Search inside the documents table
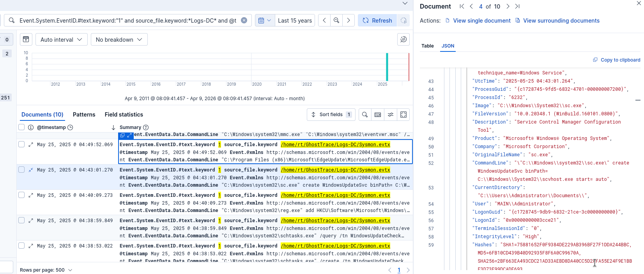The height and width of the screenshot is (274, 644). [x=364, y=114]
